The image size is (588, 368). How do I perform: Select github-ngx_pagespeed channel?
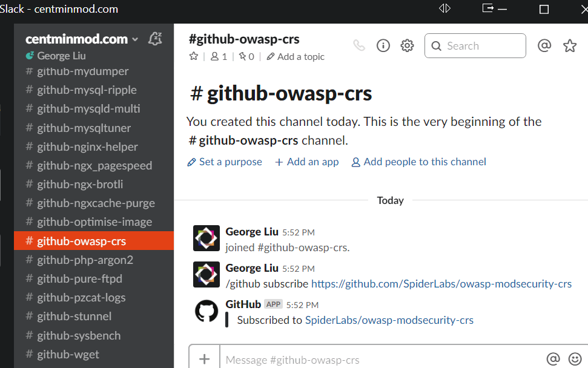coord(94,165)
